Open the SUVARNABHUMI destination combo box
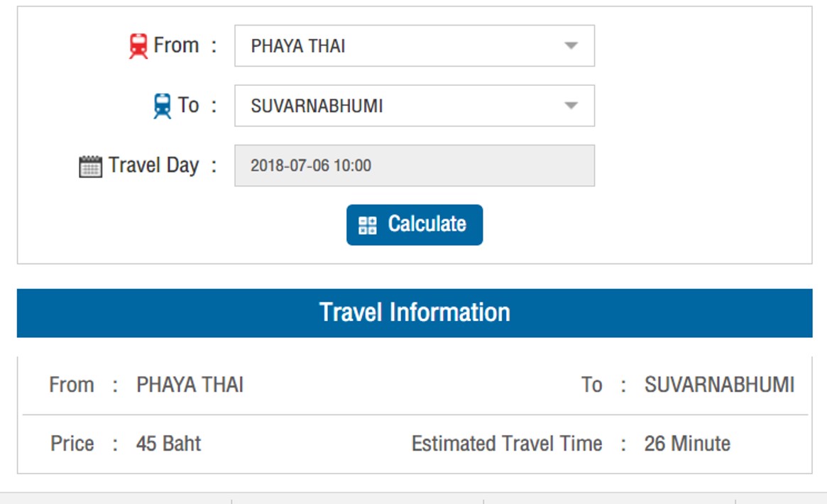 coord(415,106)
